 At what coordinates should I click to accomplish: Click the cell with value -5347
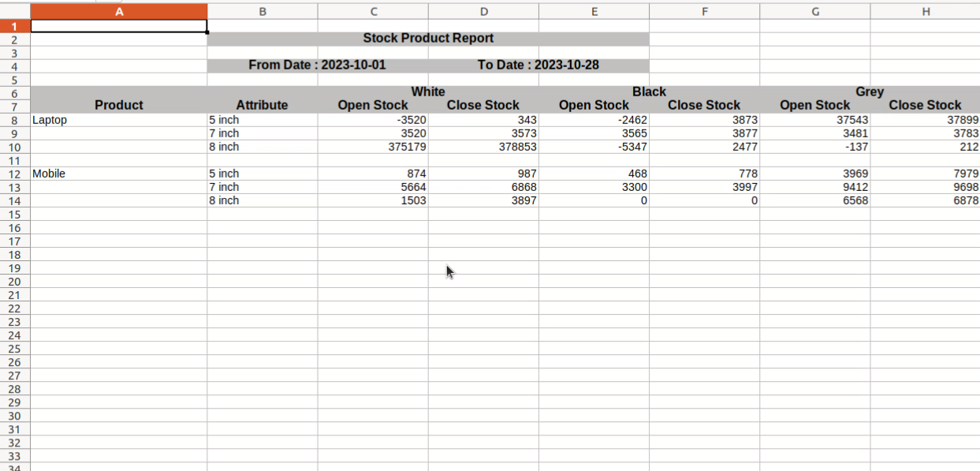594,147
